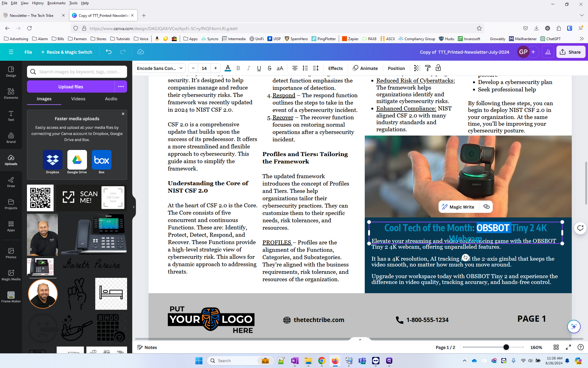The image size is (588, 368).
Task: Open grid view of pages
Action: pyautogui.click(x=556, y=347)
